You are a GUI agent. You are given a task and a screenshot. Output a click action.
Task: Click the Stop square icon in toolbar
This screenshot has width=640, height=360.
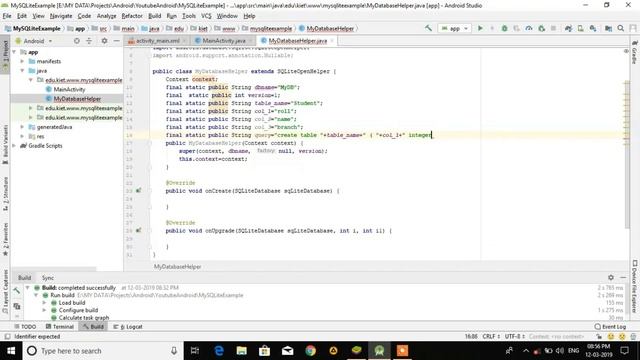pos(553,28)
